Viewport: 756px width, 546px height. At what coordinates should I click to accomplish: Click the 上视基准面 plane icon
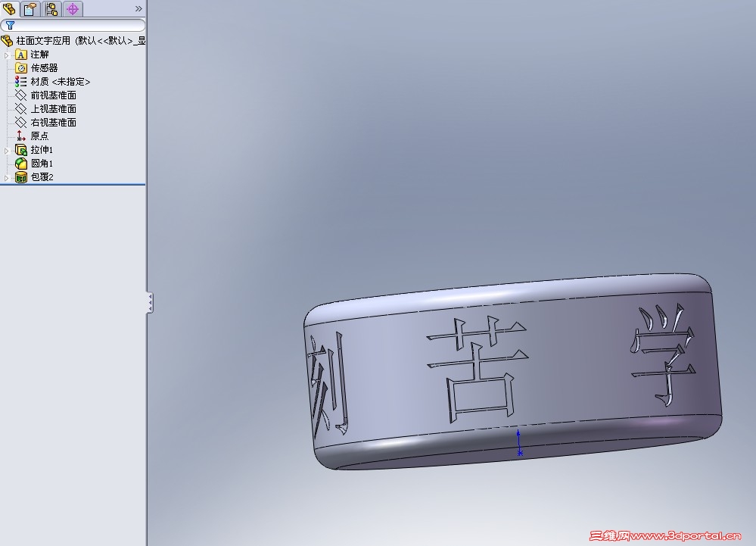20,109
